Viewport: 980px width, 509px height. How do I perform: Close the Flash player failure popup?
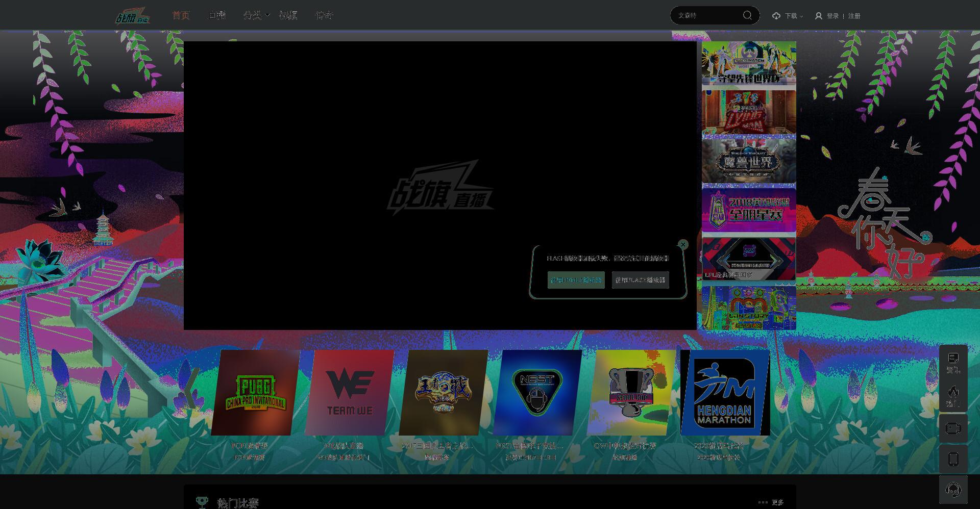(x=683, y=244)
